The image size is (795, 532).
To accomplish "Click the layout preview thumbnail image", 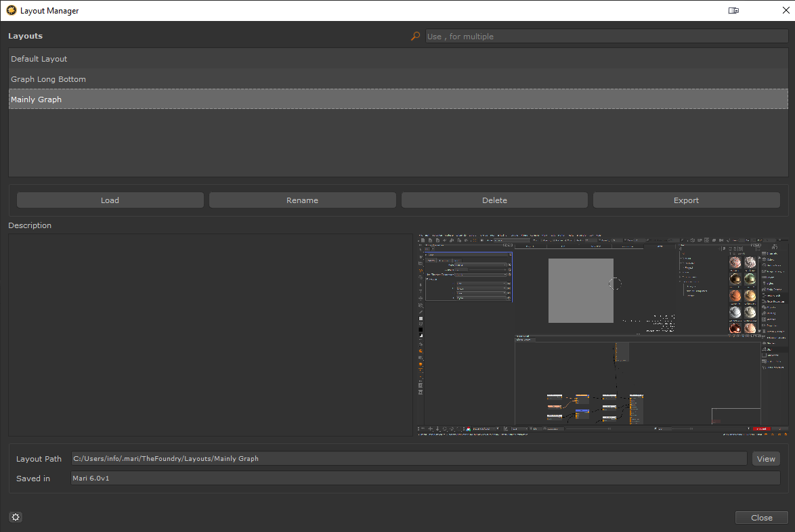I will [603, 335].
